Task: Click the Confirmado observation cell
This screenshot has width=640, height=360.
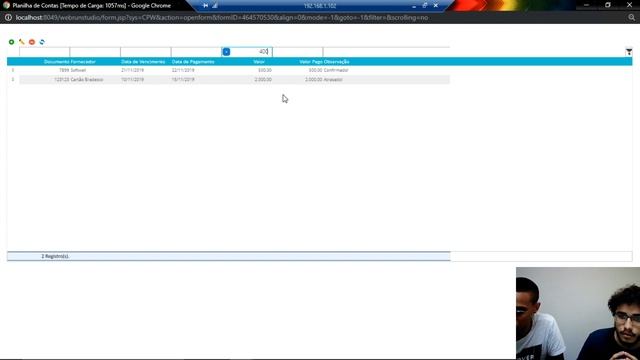Action: click(336, 70)
